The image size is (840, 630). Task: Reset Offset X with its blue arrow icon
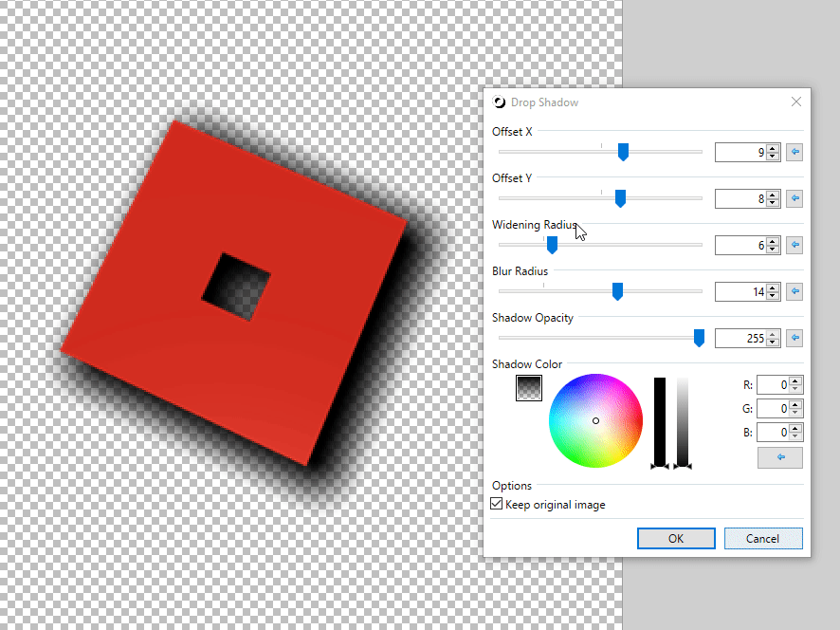click(x=794, y=152)
